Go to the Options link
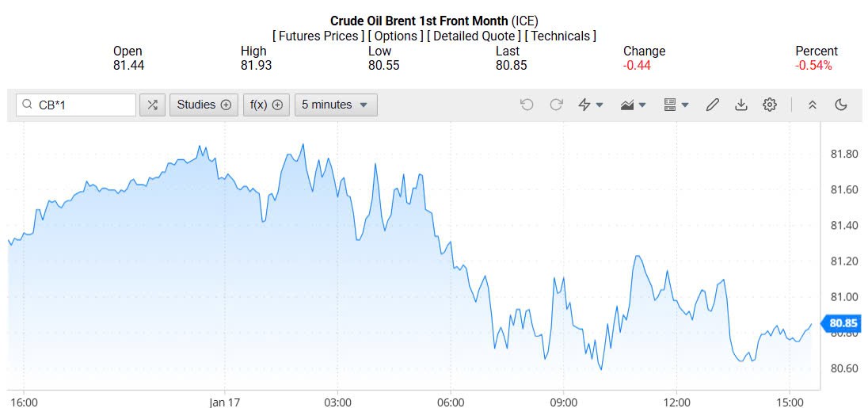This screenshot has width=868, height=408. click(x=397, y=36)
